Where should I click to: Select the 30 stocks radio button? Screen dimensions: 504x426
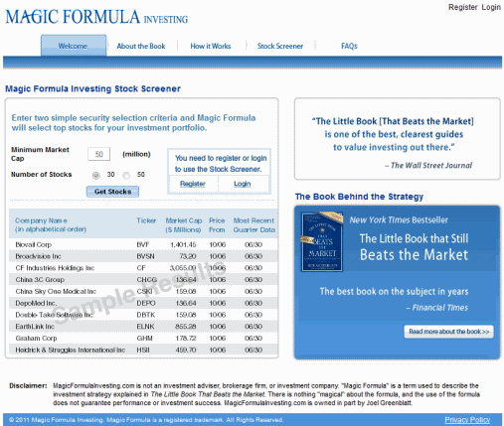[x=96, y=176]
